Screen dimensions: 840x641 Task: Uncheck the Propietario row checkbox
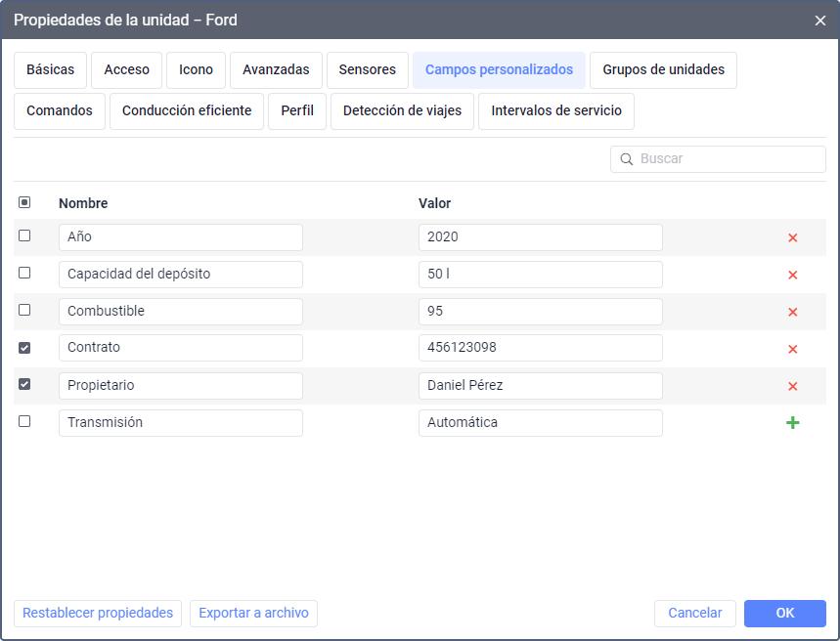coord(24,384)
